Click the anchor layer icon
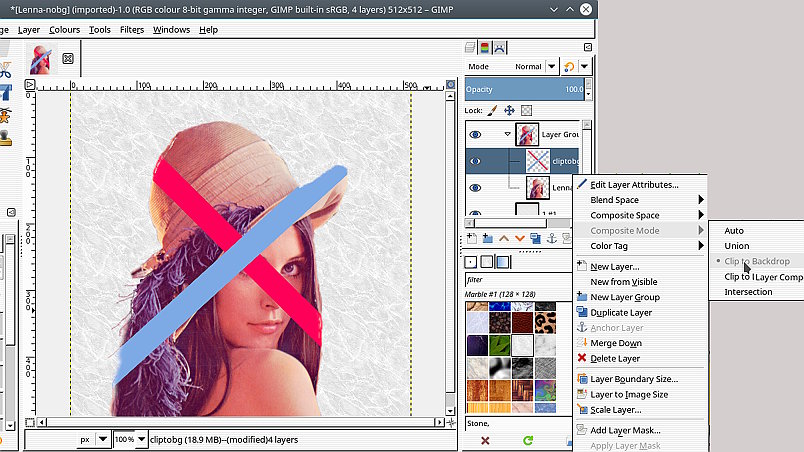 pos(551,238)
